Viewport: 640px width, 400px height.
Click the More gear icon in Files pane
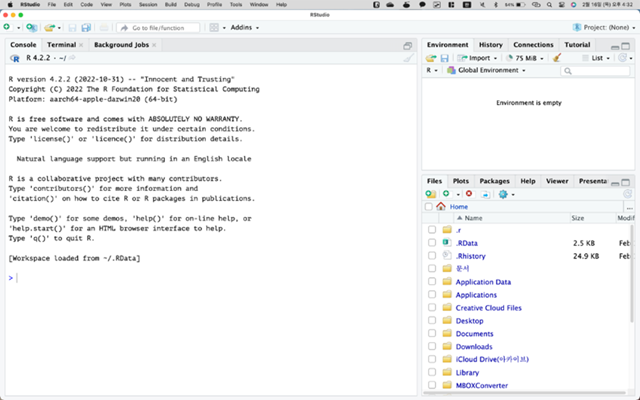tap(503, 194)
